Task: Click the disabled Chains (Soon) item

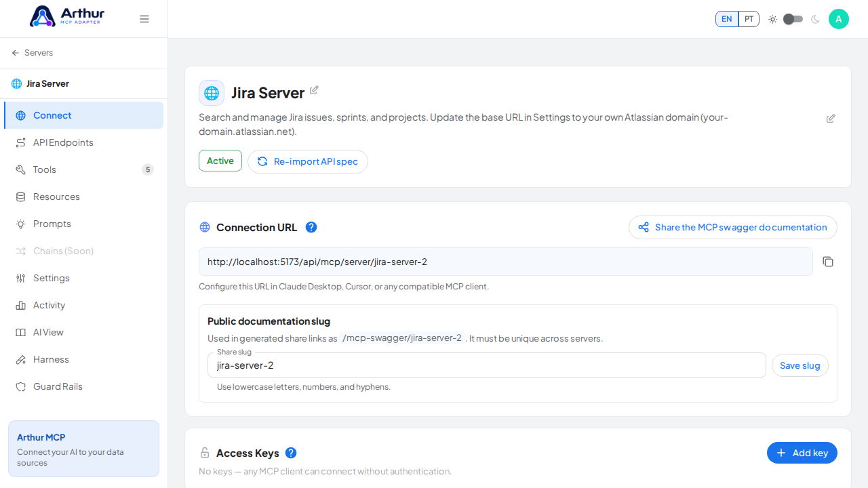Action: pyautogui.click(x=83, y=251)
